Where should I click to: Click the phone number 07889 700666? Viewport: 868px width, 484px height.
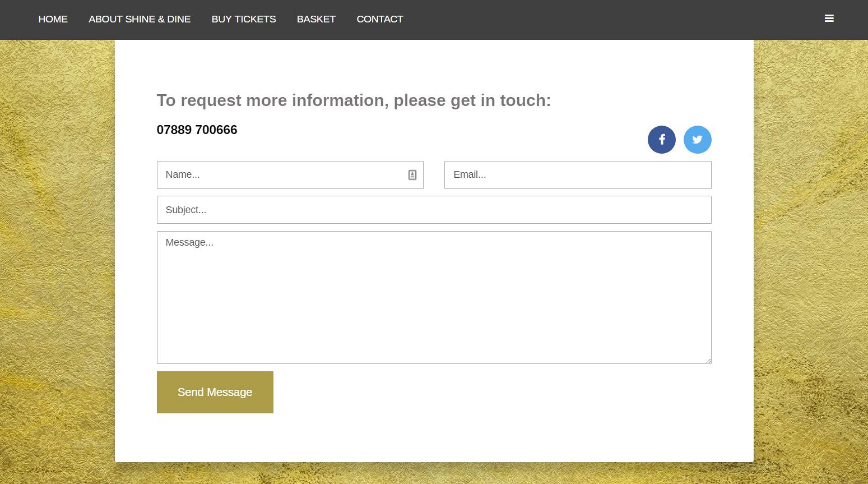point(197,130)
